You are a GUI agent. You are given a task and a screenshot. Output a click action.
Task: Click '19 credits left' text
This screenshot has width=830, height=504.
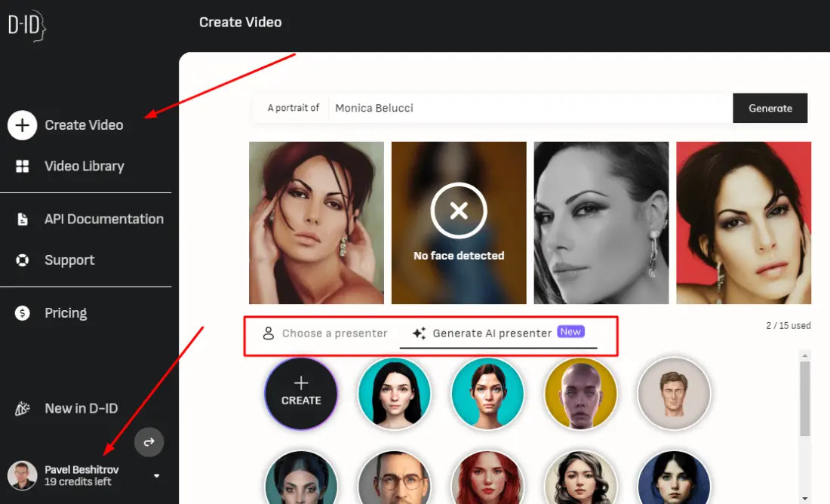[x=78, y=482]
